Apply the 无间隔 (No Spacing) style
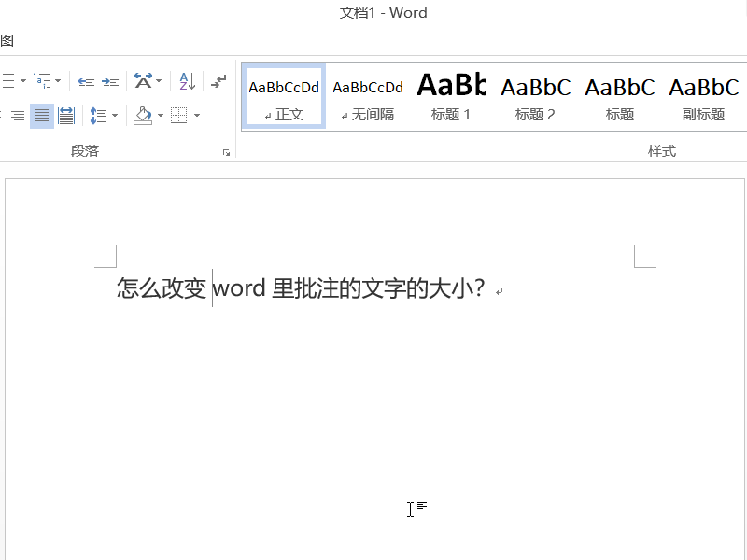The width and height of the screenshot is (747, 560). 368,97
